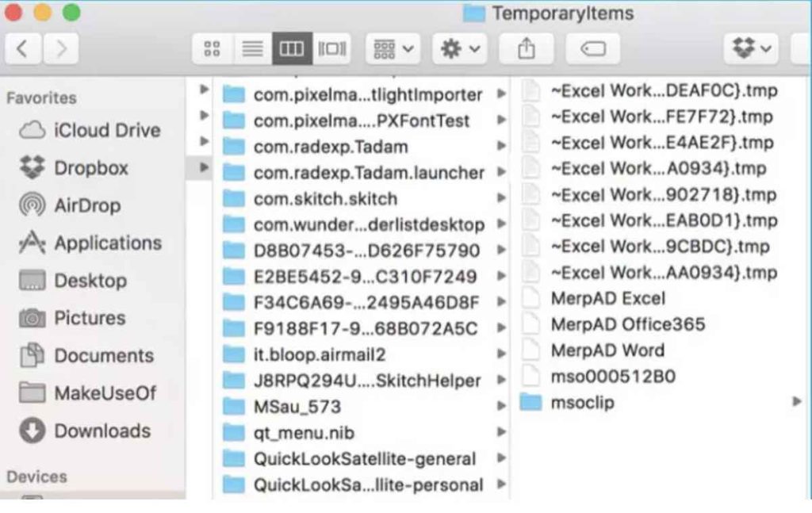Image resolution: width=812 pixels, height=513 pixels.
Task: Switch to icon view in toolbar
Action: click(x=212, y=49)
